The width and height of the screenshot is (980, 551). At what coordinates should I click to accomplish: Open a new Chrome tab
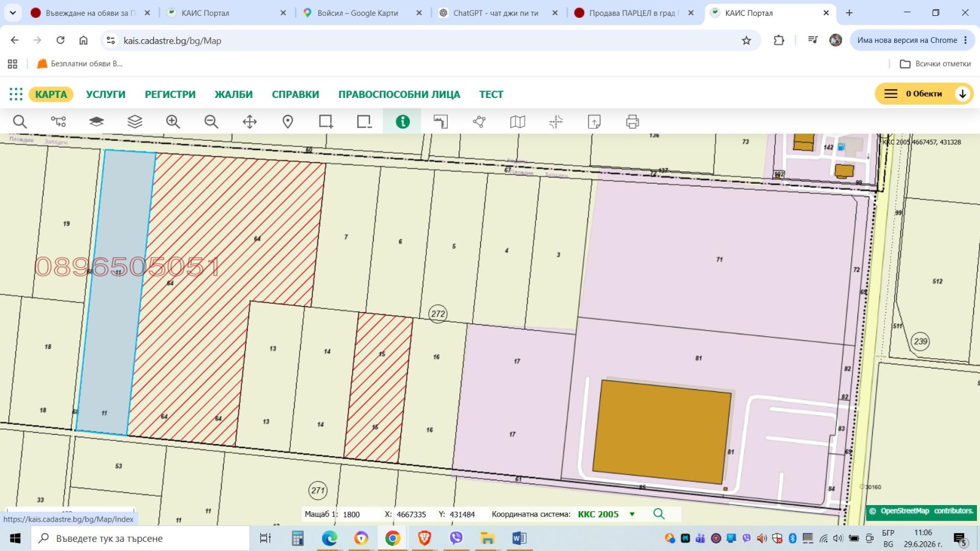click(849, 13)
